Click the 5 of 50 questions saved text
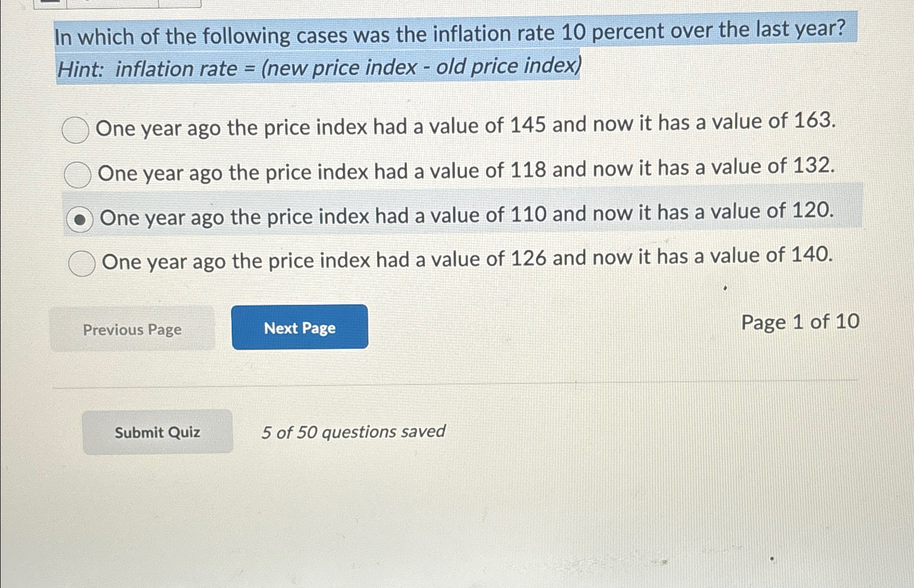This screenshot has width=914, height=588. (x=353, y=432)
